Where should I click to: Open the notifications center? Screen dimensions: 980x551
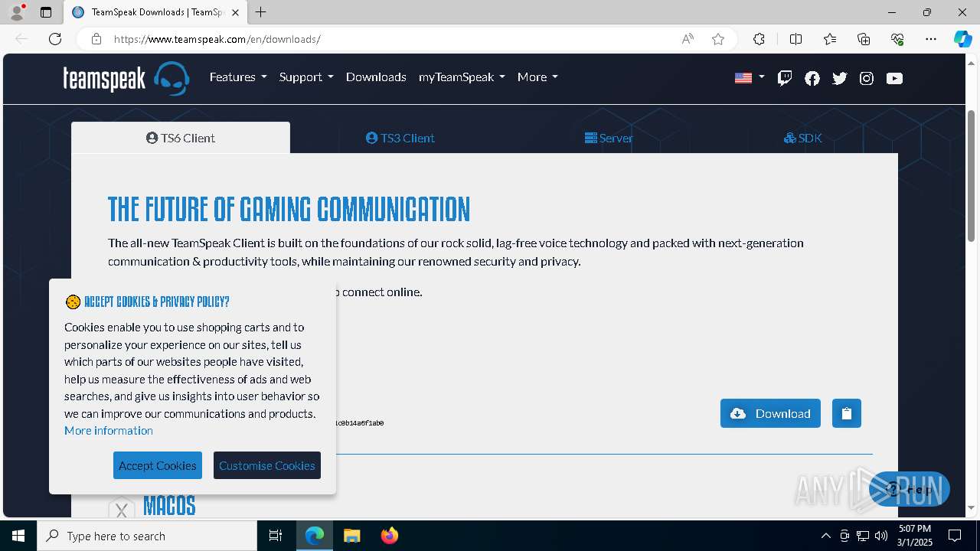click(x=955, y=536)
